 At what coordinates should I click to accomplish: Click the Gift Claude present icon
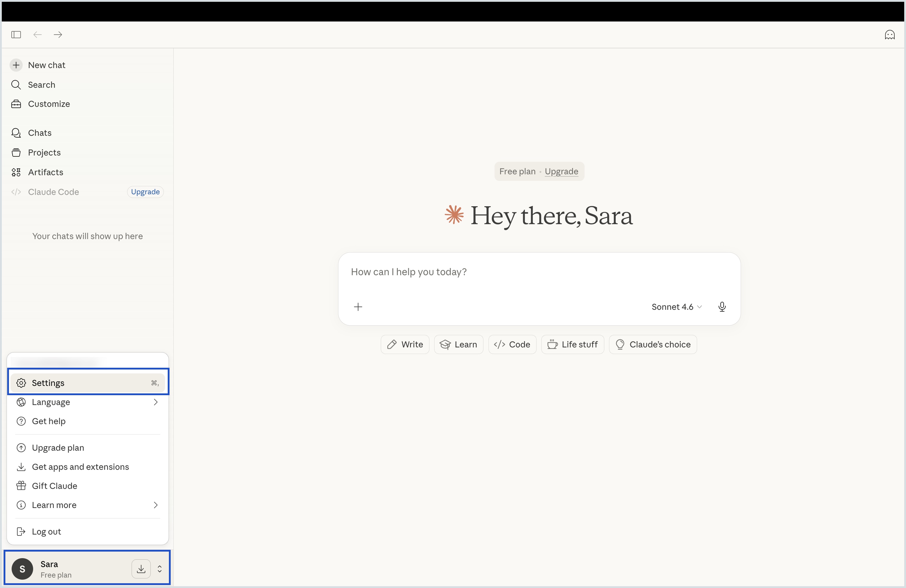pyautogui.click(x=21, y=486)
